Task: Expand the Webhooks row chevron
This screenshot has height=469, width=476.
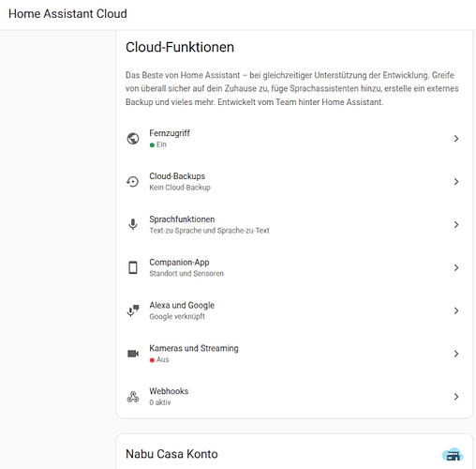Action: point(456,397)
